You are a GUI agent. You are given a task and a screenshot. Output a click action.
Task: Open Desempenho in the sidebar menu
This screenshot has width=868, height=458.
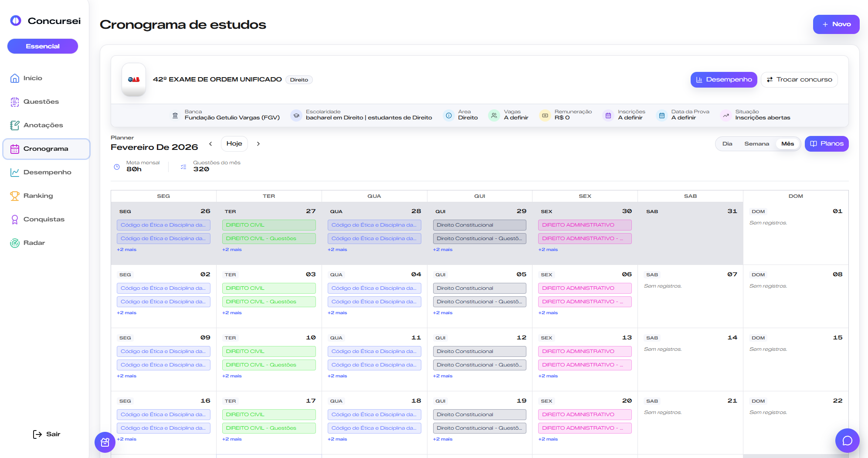pyautogui.click(x=47, y=172)
